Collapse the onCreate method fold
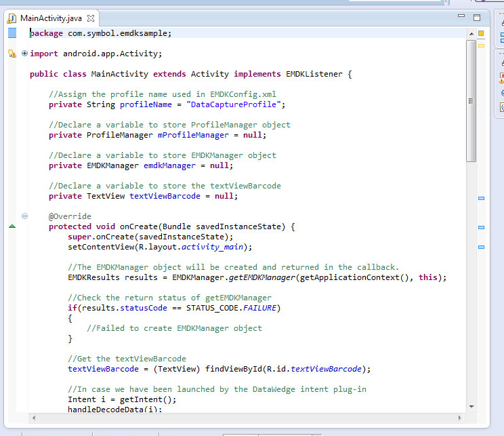The width and height of the screenshot is (504, 436). (25, 216)
